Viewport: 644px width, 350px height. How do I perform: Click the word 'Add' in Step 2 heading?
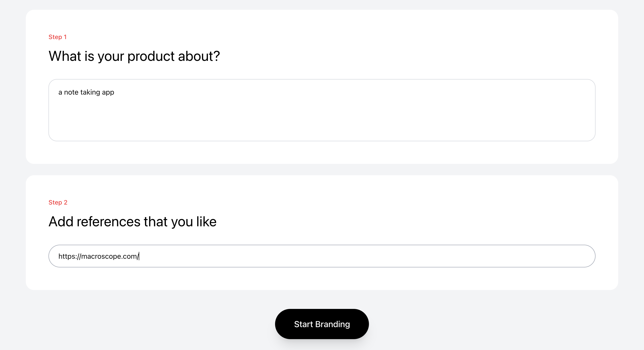[x=61, y=222]
